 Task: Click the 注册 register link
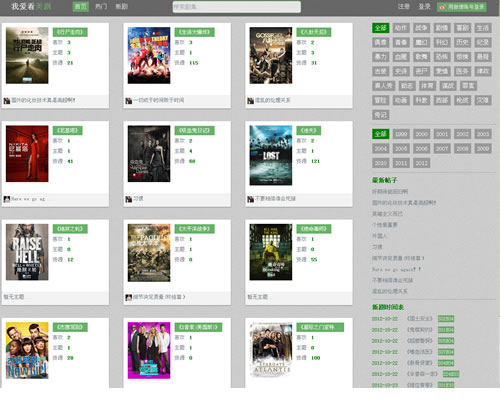tap(404, 6)
